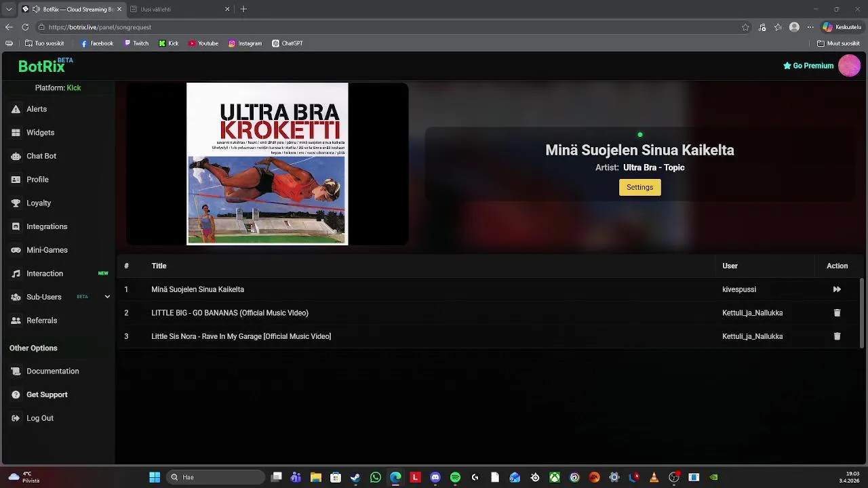Click the browser address bar

[393, 27]
